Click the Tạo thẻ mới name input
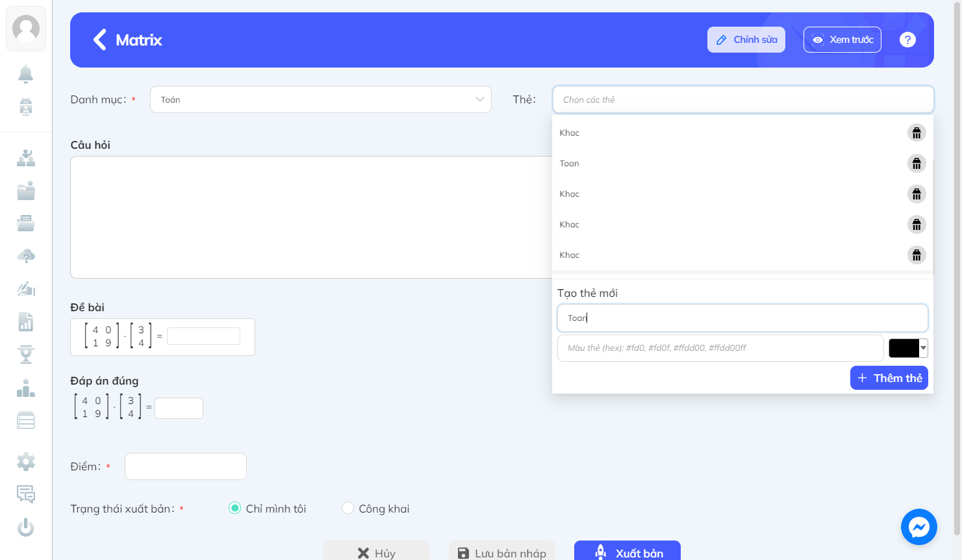Screen dimensions: 962x560 742,318
